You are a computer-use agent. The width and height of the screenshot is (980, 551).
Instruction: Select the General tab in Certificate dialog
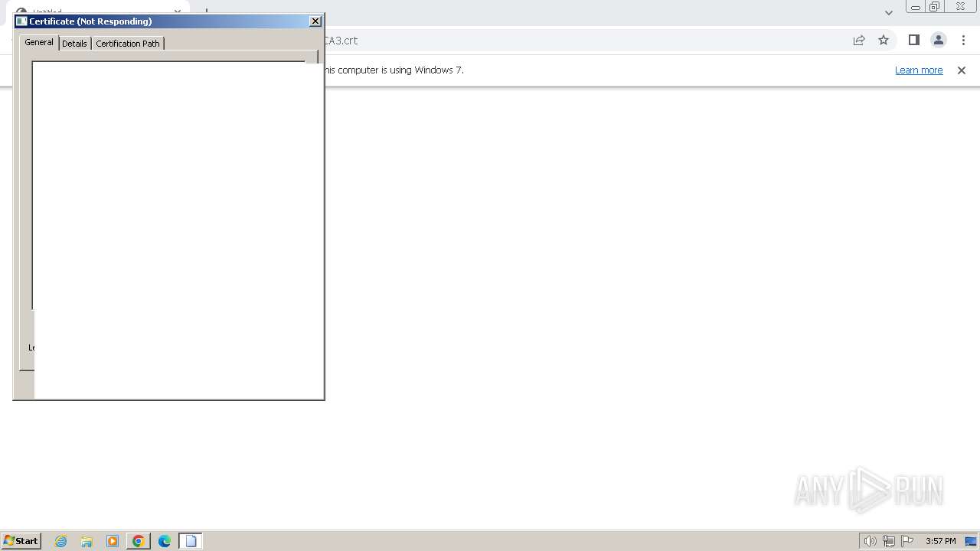39,42
